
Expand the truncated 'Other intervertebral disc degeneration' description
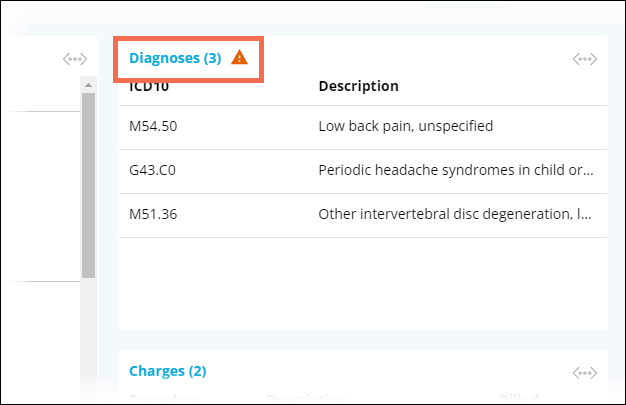pyautogui.click(x=456, y=214)
